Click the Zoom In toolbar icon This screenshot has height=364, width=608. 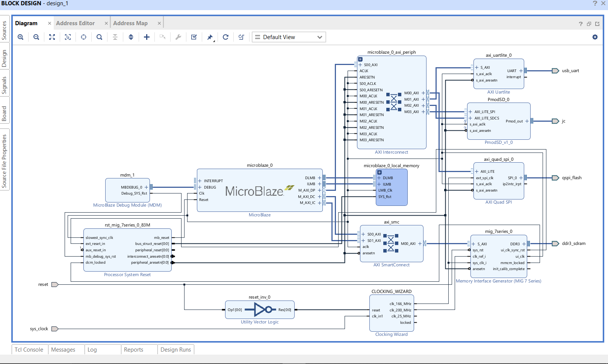coord(21,37)
